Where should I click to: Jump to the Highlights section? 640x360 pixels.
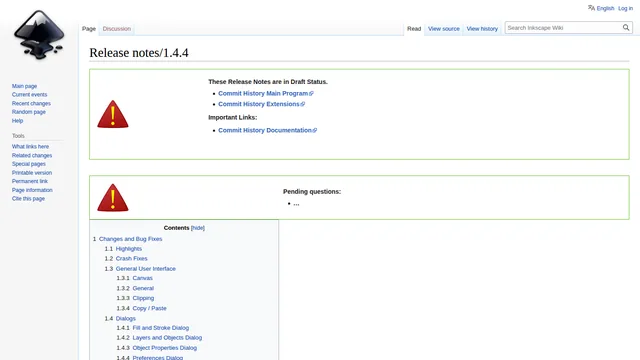[x=129, y=249]
